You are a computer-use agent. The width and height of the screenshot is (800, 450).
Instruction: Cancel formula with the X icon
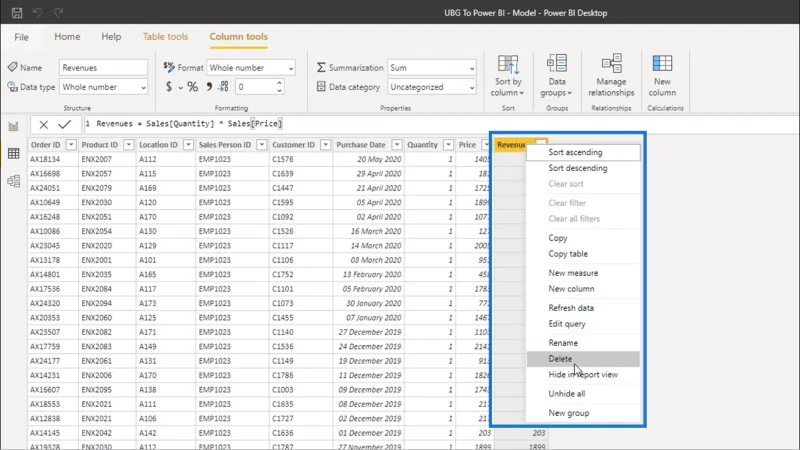(43, 124)
